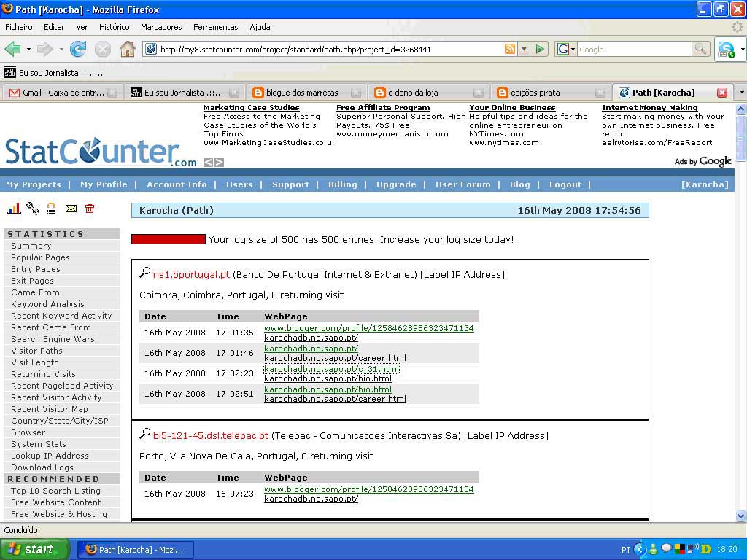Click the envelope email reports icon
This screenshot has width=747, height=560.
tap(71, 208)
